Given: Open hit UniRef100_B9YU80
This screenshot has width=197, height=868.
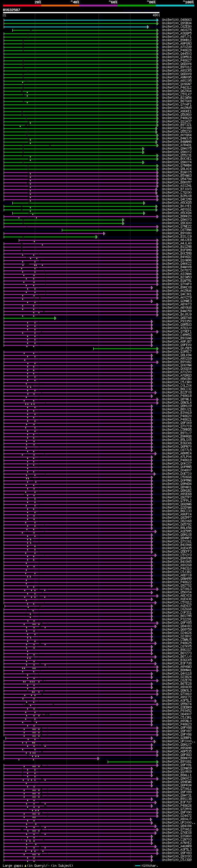Looking at the screenshot, I should tap(177, 233).
